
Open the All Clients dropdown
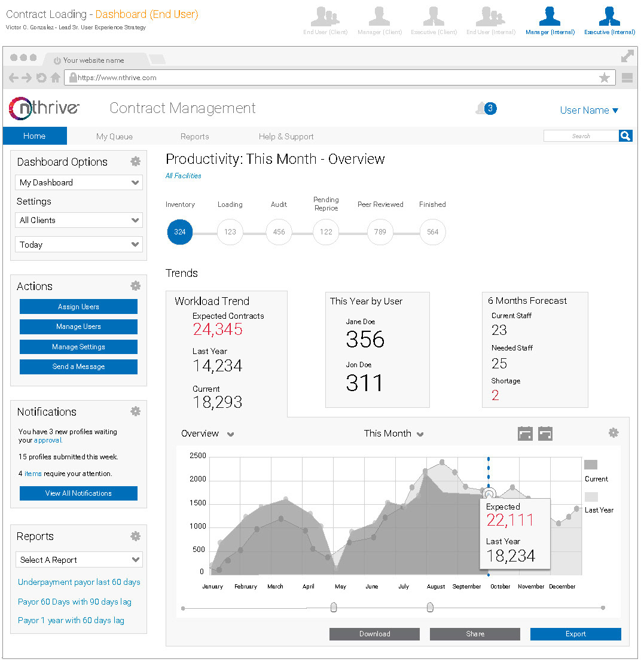click(78, 220)
